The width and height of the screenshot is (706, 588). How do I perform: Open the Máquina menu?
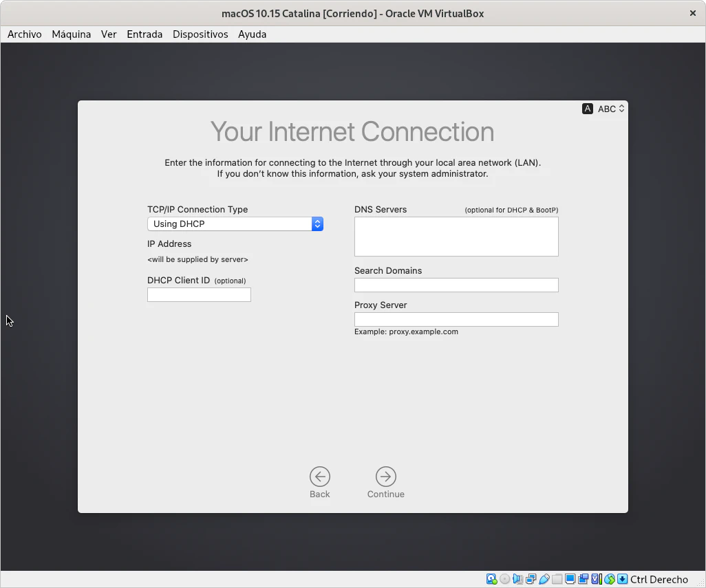71,34
